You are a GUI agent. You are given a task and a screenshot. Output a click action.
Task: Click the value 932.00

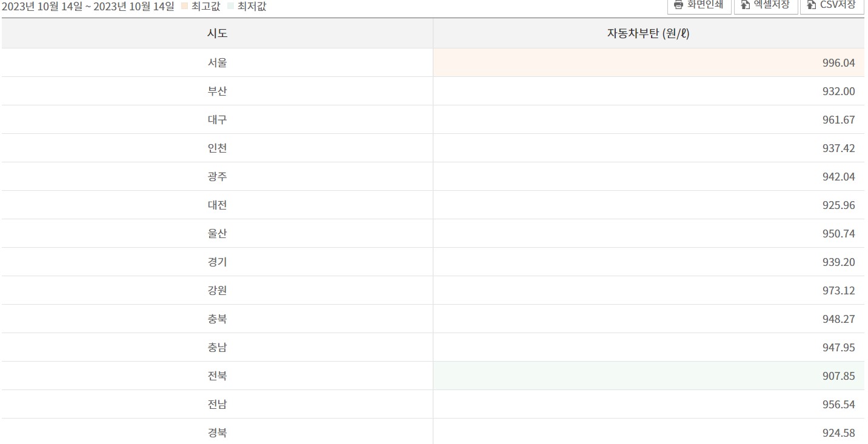838,91
